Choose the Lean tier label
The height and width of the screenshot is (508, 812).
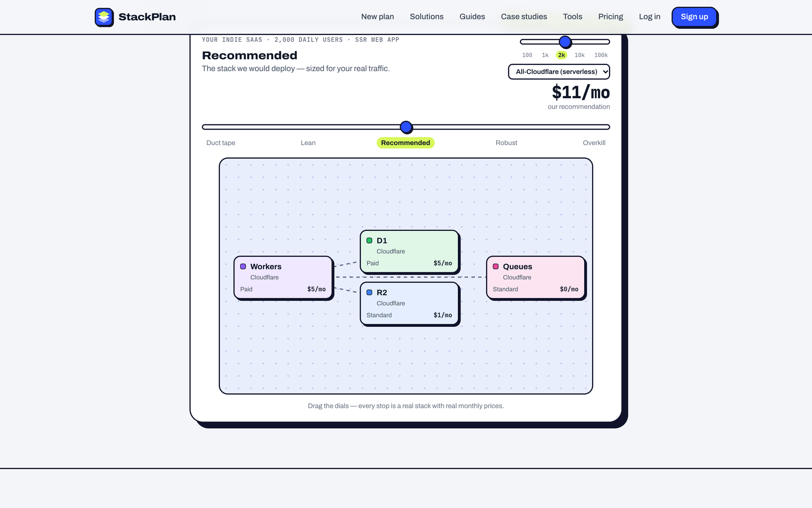pyautogui.click(x=308, y=143)
